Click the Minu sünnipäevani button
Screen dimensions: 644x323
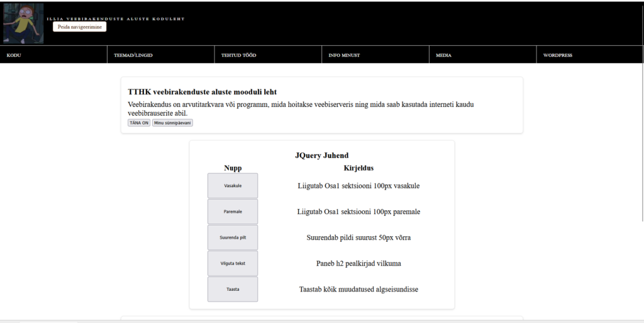click(172, 123)
